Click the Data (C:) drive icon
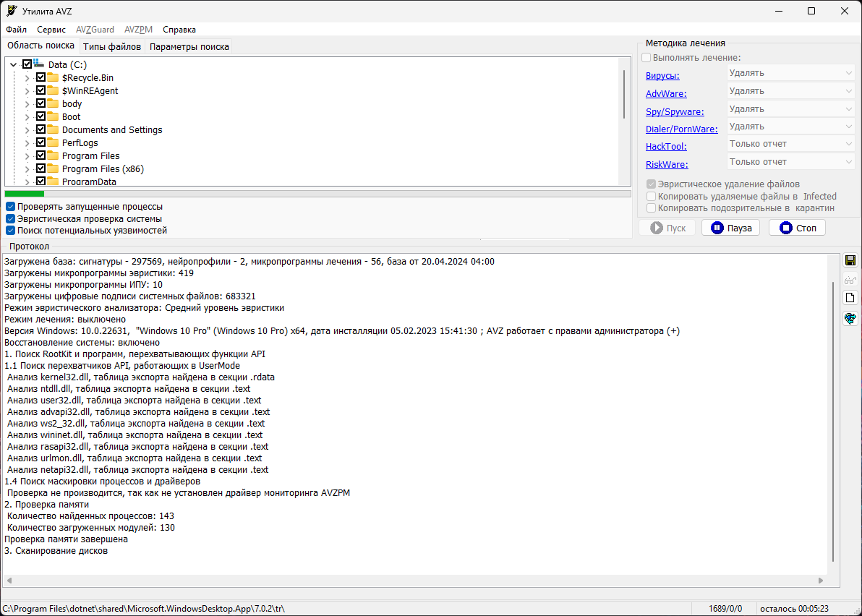 [x=39, y=64]
